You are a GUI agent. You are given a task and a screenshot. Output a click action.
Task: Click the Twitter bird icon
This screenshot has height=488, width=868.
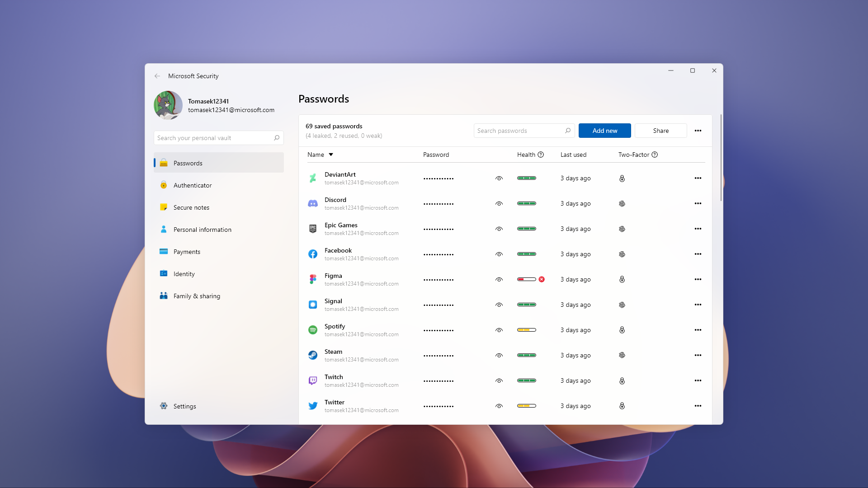tap(312, 406)
